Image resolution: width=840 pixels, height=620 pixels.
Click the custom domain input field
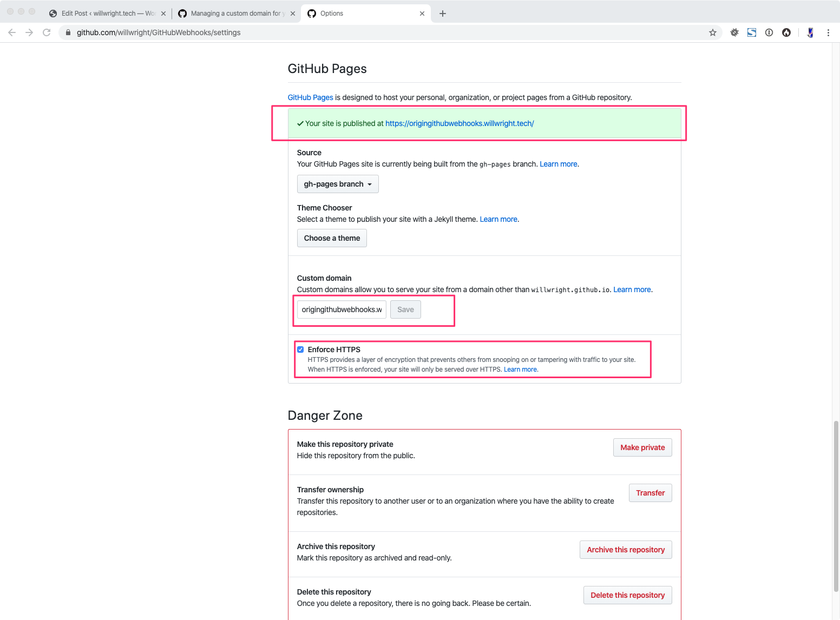pos(342,309)
